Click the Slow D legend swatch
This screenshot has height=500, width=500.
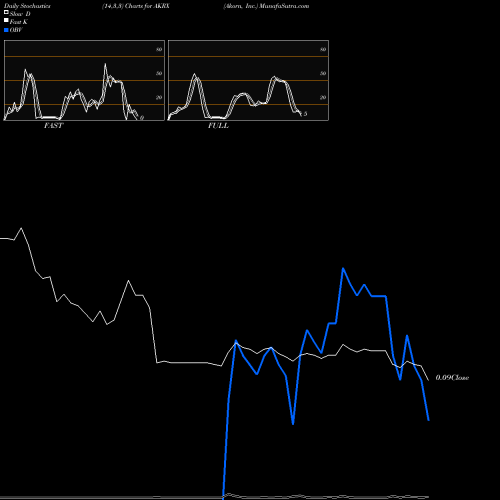click(6, 12)
